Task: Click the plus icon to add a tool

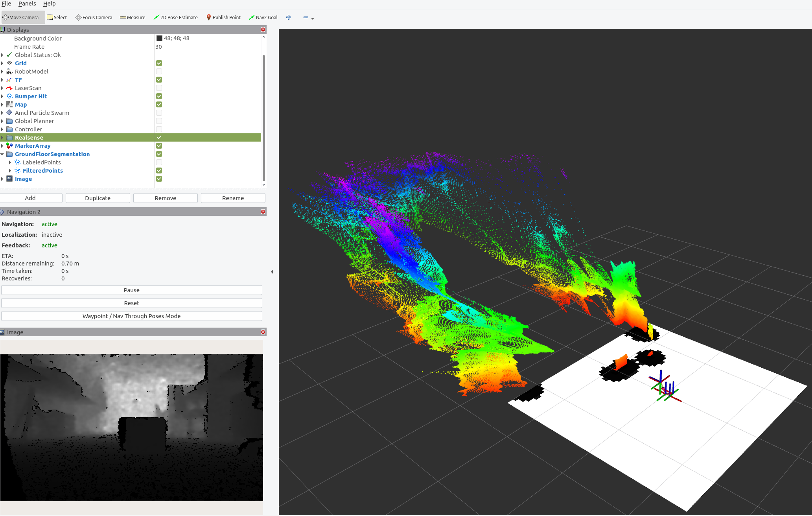Action: (289, 17)
